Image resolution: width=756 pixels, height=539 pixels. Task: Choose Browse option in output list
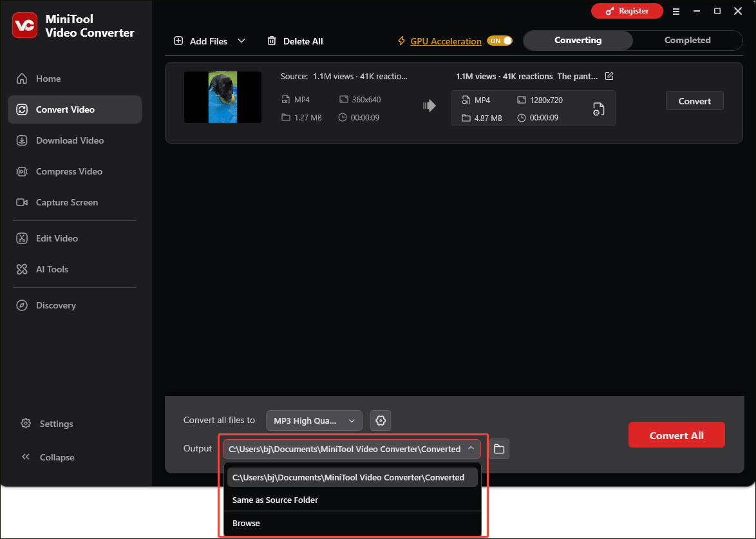(352, 523)
